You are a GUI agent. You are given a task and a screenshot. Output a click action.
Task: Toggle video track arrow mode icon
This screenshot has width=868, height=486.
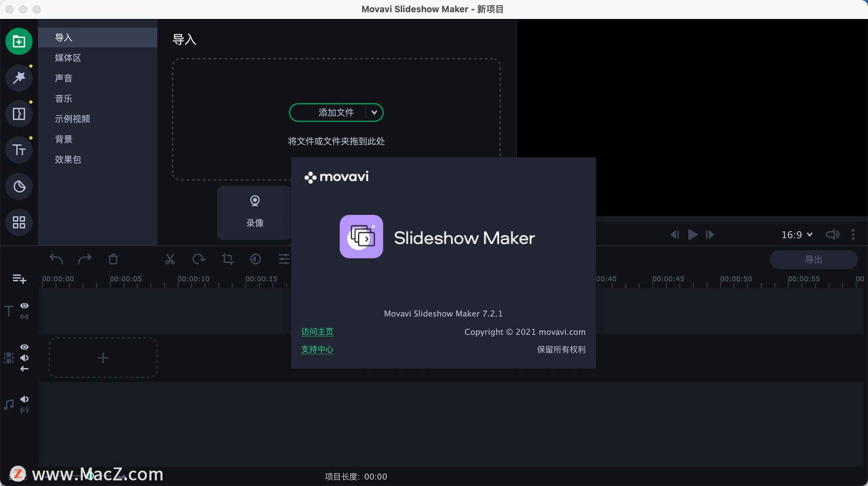click(x=24, y=369)
